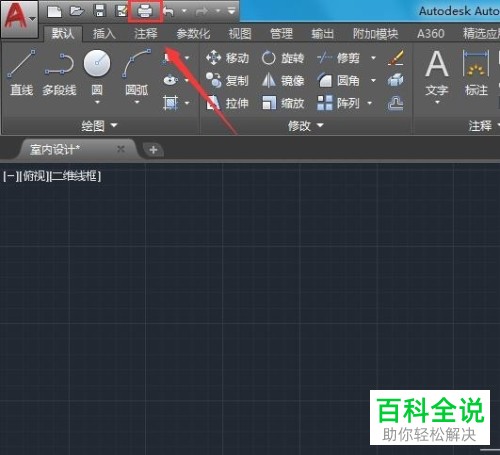
Task: Pick the ellipse tool in draw panel
Action: (x=171, y=80)
